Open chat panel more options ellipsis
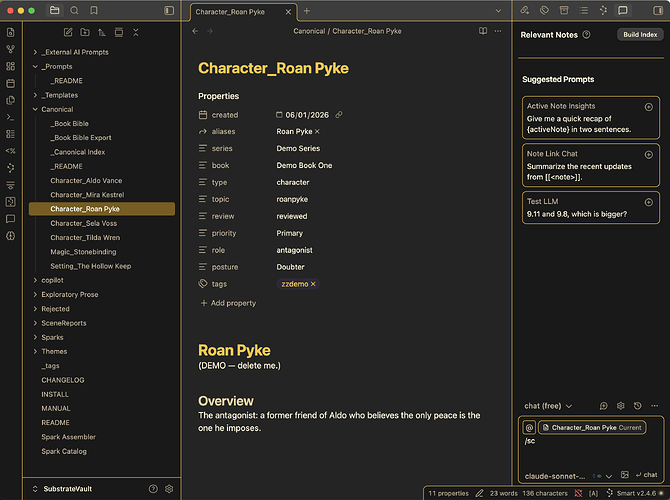This screenshot has height=500, width=670. (655, 406)
